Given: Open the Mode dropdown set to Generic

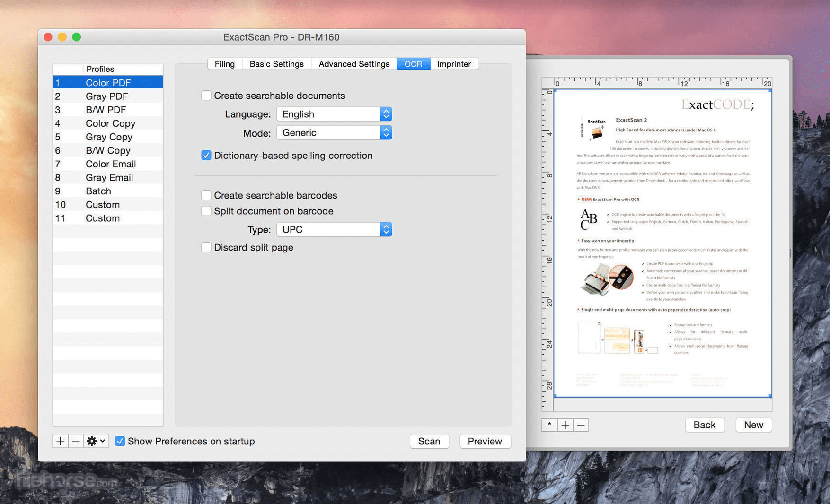Looking at the screenshot, I should [334, 133].
